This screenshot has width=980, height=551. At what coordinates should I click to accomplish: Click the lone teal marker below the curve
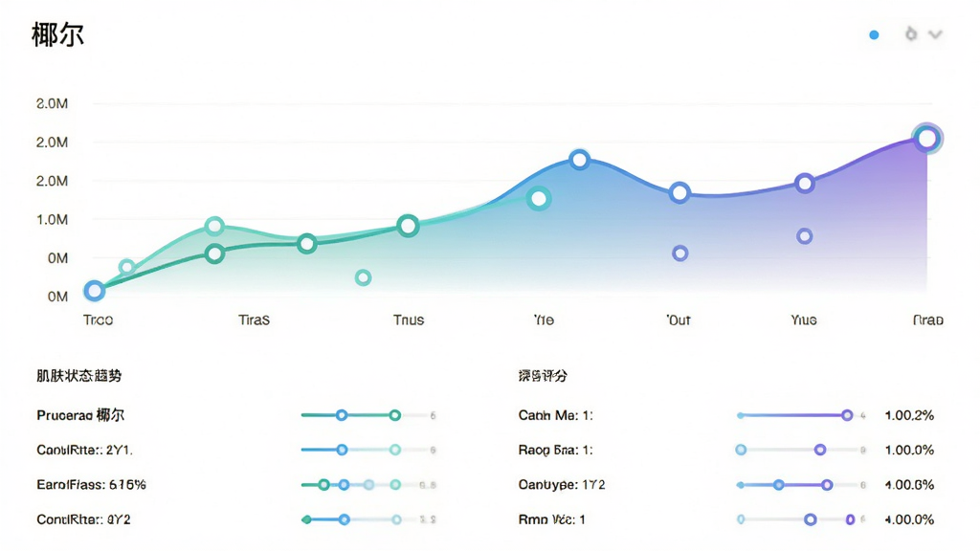tap(363, 277)
